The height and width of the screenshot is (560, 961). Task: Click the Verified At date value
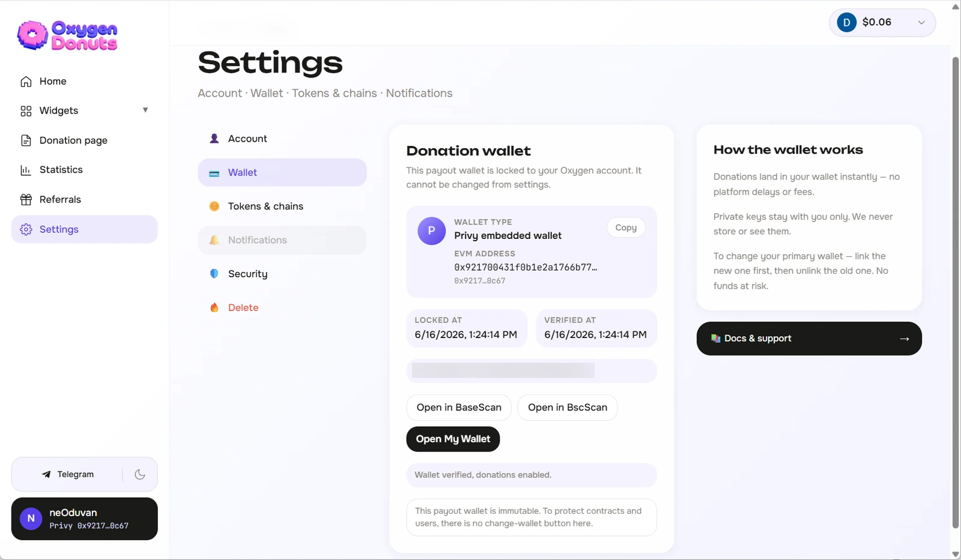pos(596,335)
